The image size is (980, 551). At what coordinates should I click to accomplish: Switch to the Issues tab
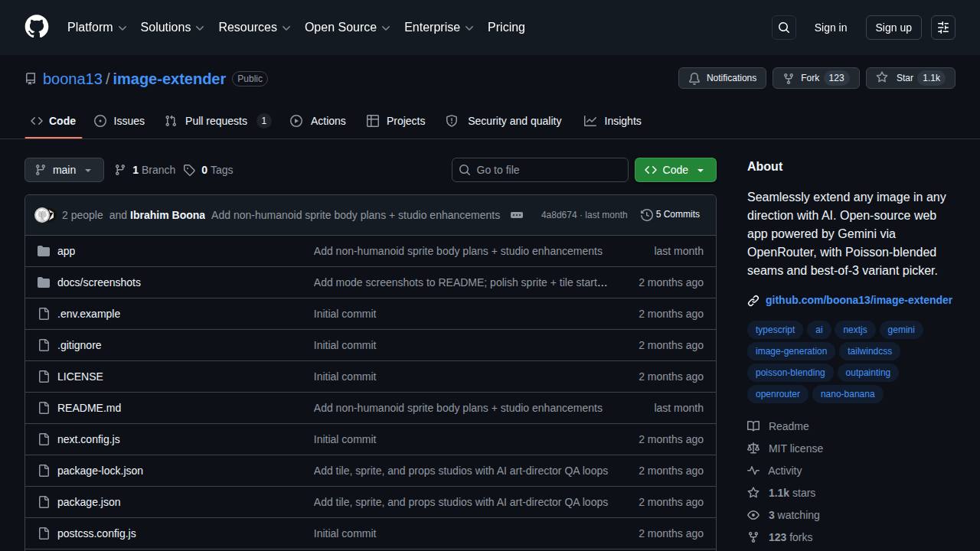(x=119, y=121)
